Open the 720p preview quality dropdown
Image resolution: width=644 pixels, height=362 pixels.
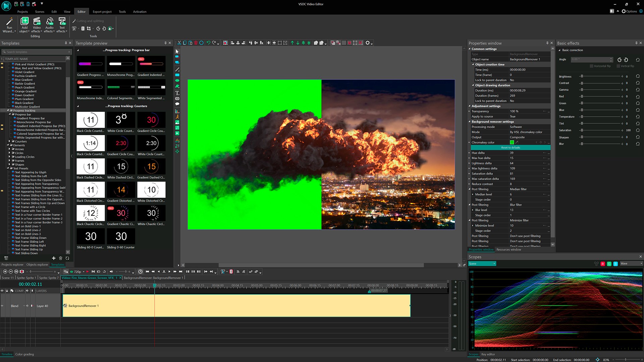pos(84,271)
